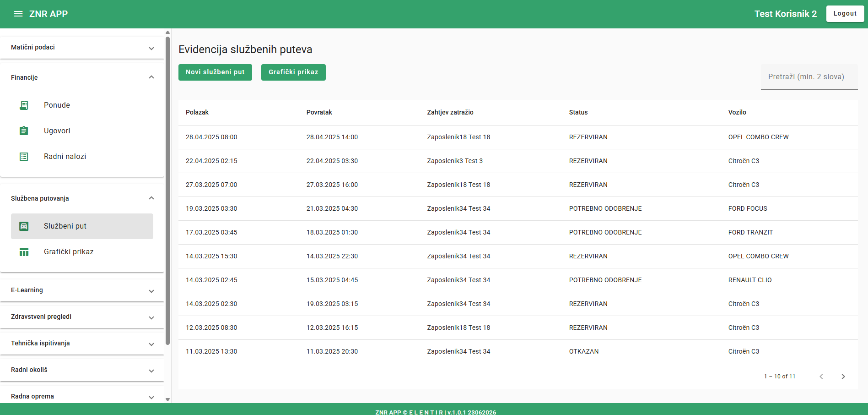Click the 1 – 10 of 11 pagination label
868x415 pixels.
(x=780, y=377)
